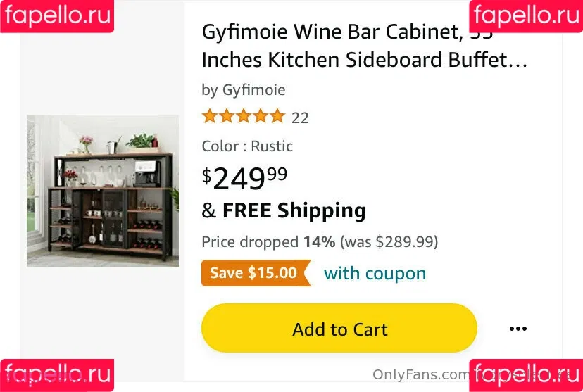Visit the 'by Gyfimoie' brand link

[x=244, y=90]
